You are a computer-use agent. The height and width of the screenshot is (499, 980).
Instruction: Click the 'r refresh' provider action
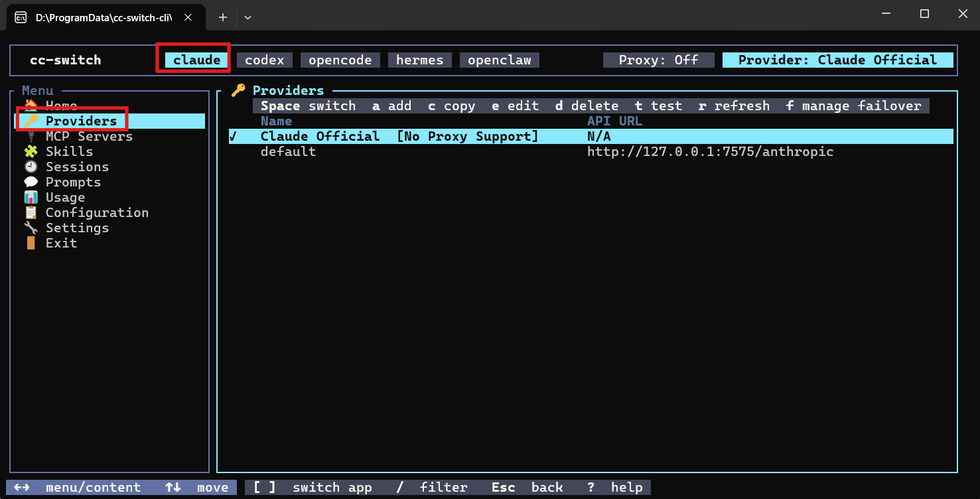tap(735, 106)
